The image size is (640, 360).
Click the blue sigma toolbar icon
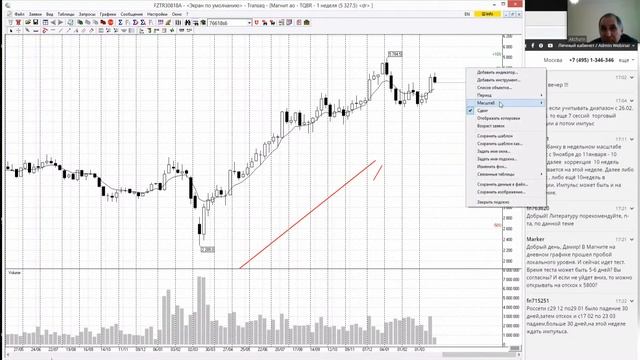120,22
